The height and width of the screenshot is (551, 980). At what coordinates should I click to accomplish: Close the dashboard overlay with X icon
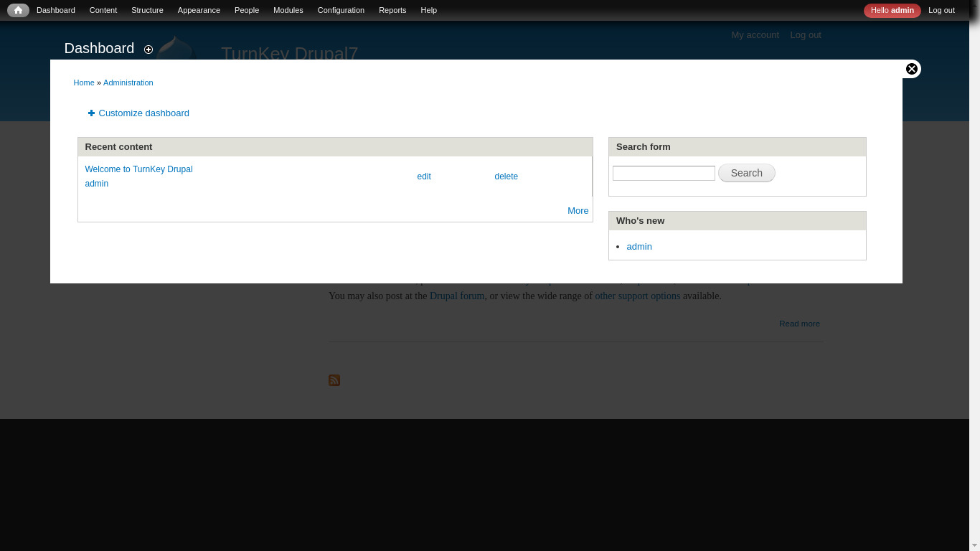(x=911, y=69)
